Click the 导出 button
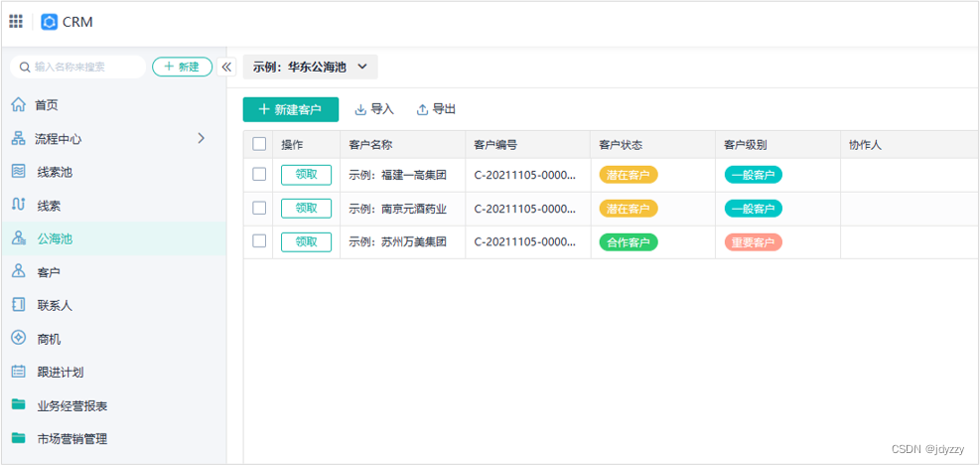Image resolution: width=980 pixels, height=465 pixels. click(x=436, y=109)
